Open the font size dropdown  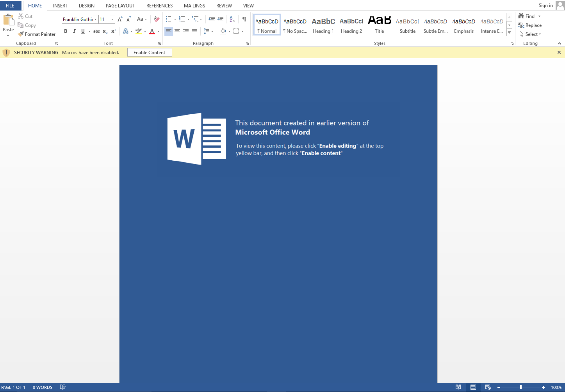pyautogui.click(x=112, y=20)
